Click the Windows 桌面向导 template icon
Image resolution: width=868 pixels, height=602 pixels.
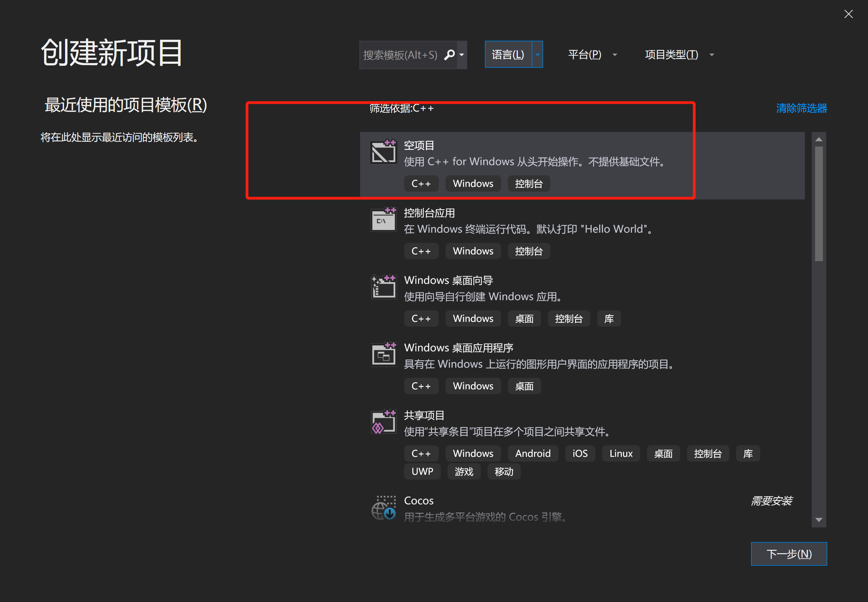click(x=383, y=287)
